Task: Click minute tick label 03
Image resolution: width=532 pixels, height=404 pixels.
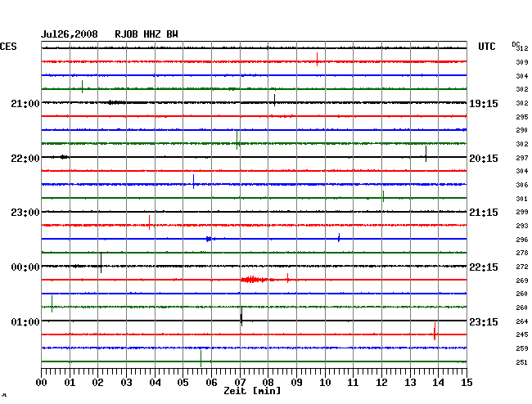Action: 127,383
